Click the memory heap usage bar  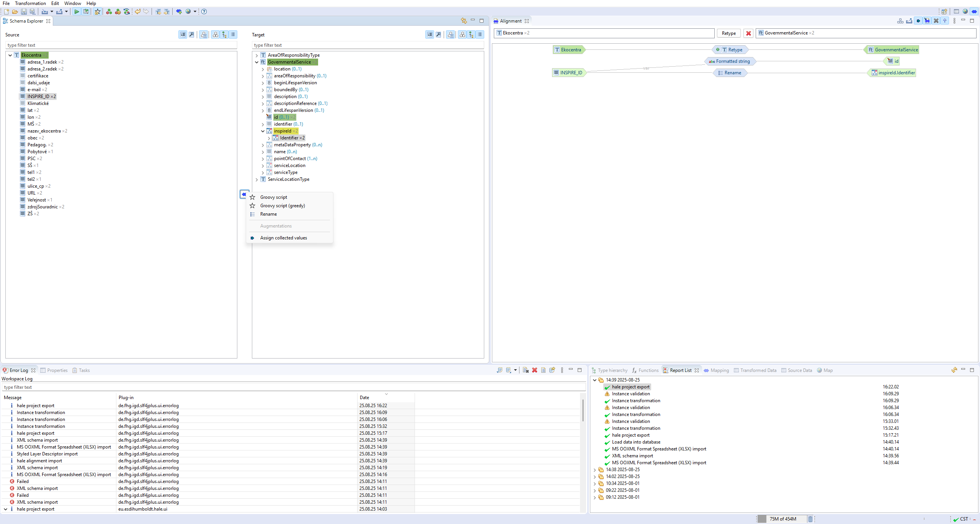click(x=782, y=519)
